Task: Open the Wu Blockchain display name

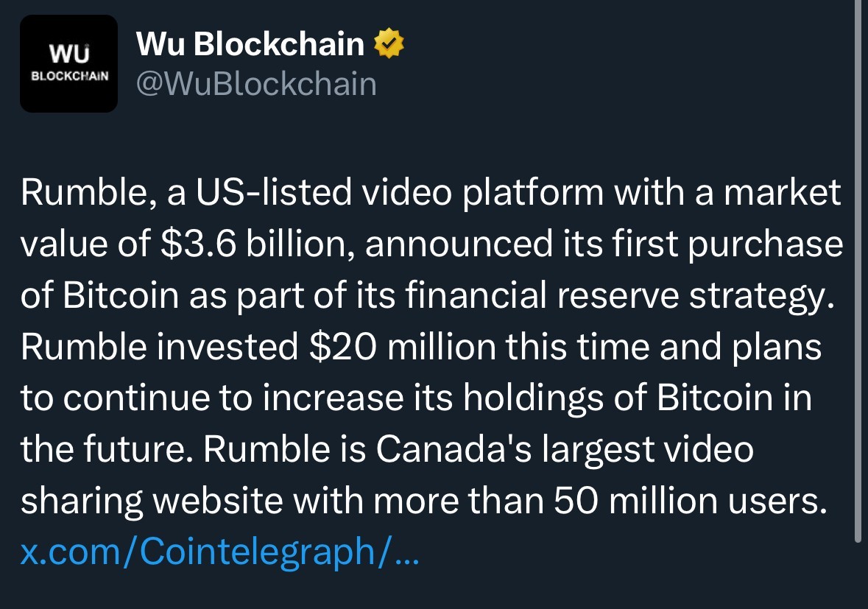Action: tap(250, 46)
